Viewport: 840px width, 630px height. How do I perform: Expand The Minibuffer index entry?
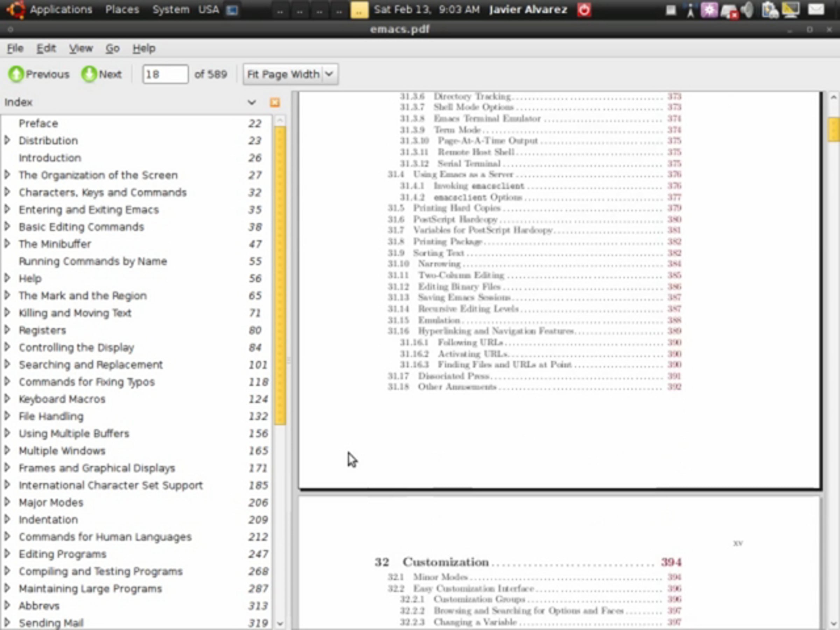pyautogui.click(x=7, y=244)
